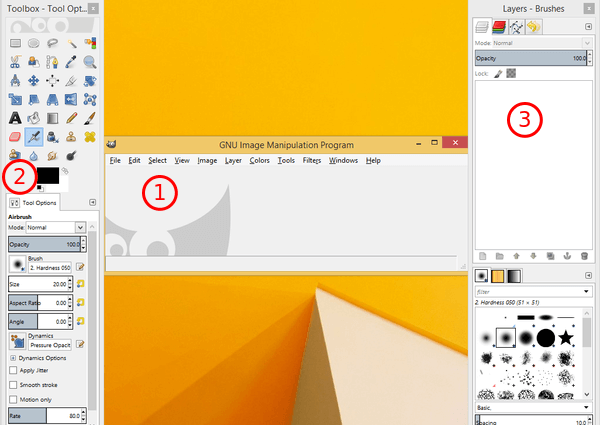Choose the Measure compass tool
This screenshot has height=425, width=600.
(15, 80)
